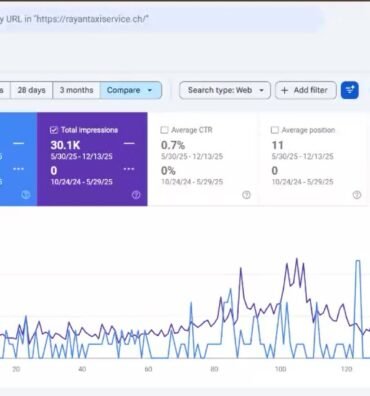This screenshot has width=370, height=396.
Task: Click the 30.1K impressions value
Action: point(65,145)
